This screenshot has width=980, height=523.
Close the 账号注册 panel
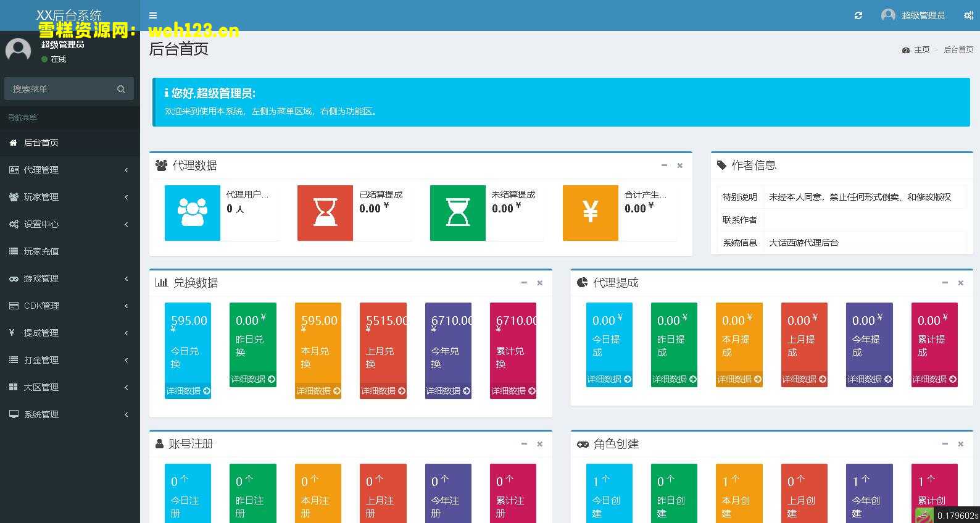point(539,444)
